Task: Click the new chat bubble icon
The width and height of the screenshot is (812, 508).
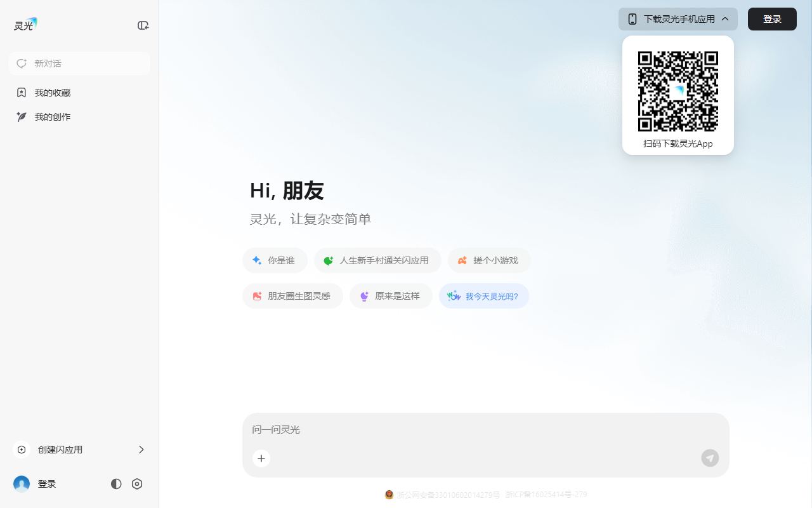Action: pyautogui.click(x=22, y=63)
